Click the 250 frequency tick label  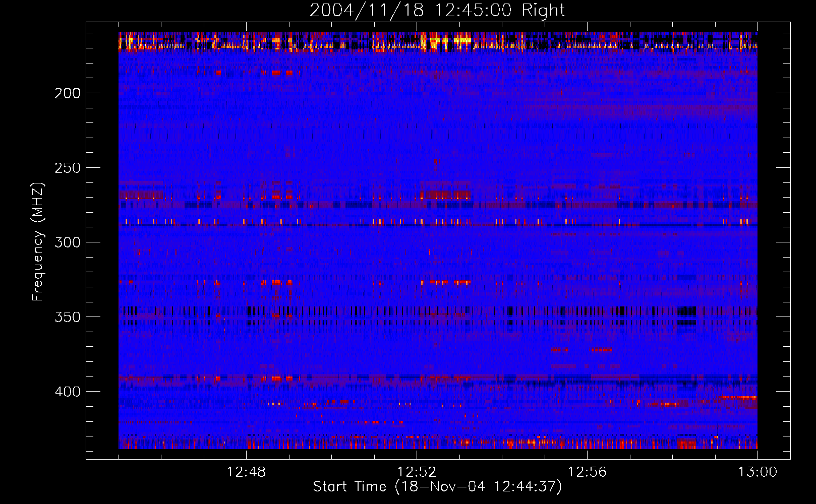point(68,168)
